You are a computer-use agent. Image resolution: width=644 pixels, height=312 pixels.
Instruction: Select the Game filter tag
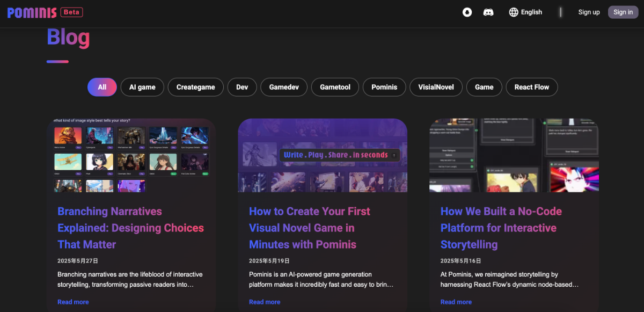[484, 87]
